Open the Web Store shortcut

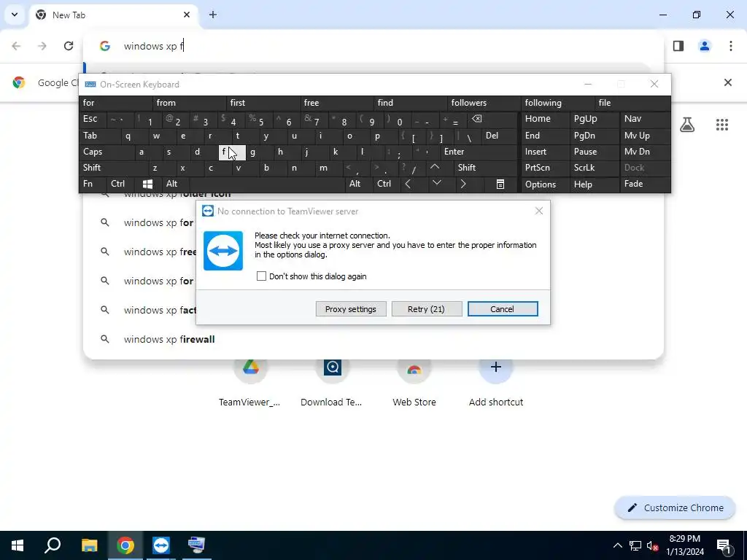(414, 381)
